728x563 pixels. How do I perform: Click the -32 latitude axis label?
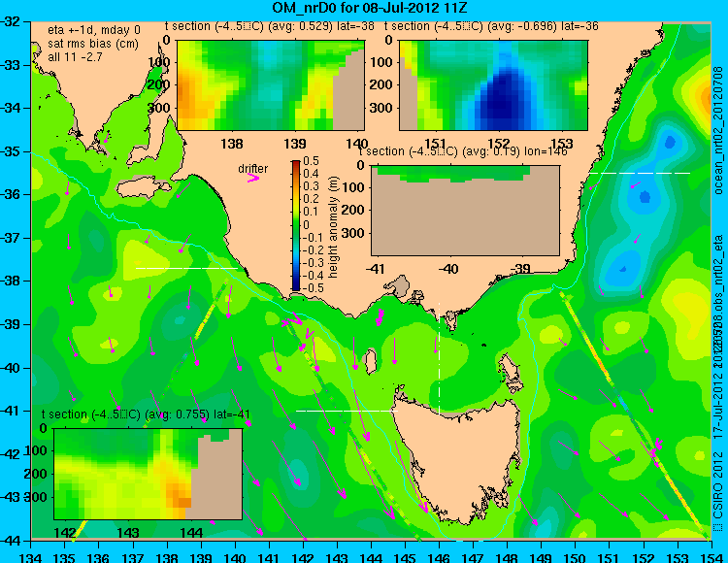pos(11,21)
